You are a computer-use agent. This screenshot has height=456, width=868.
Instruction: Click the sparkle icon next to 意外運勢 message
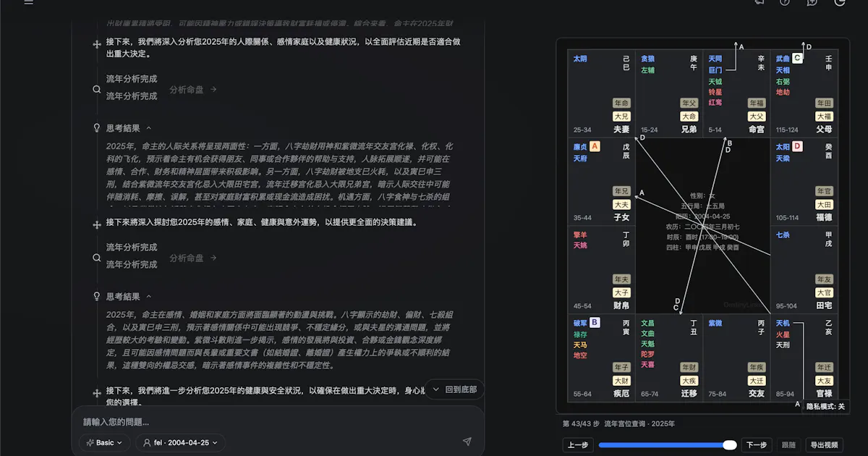(x=96, y=224)
